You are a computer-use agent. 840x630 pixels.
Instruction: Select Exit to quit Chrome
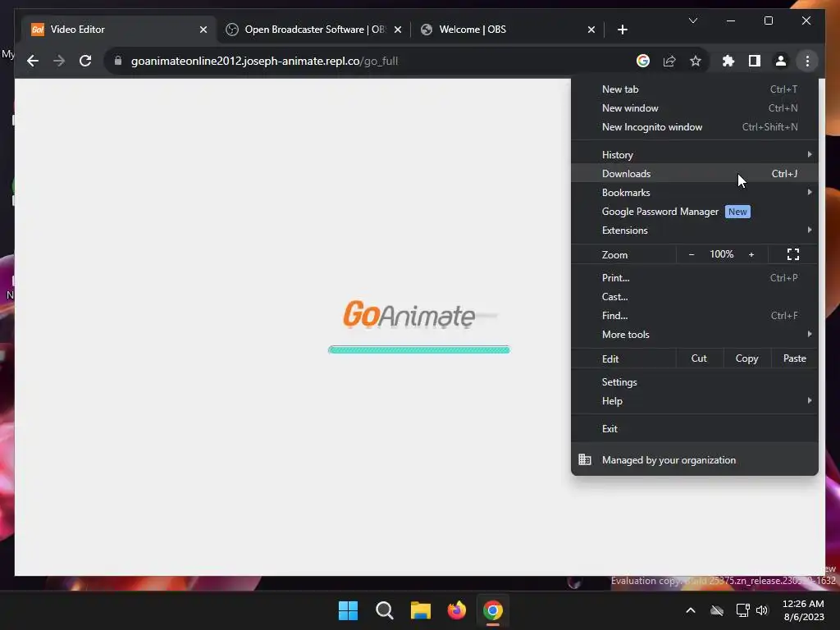694,428
